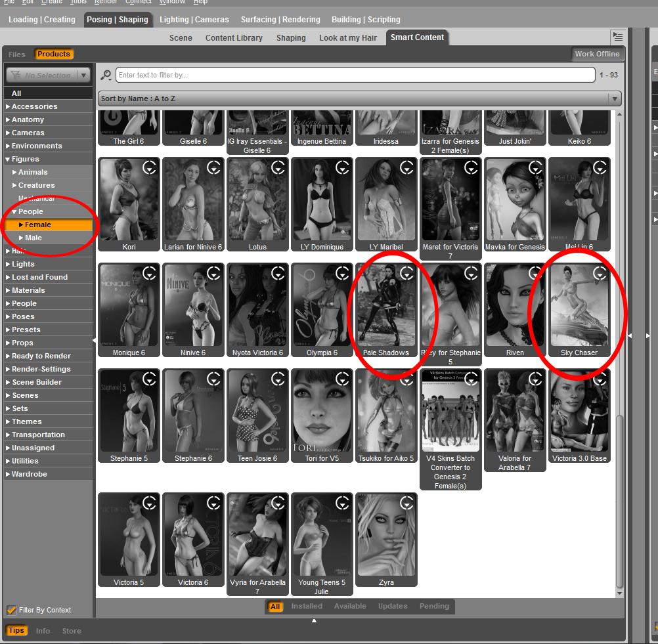The width and height of the screenshot is (658, 644).
Task: Click the download icon on Victoria 6
Action: coord(213,503)
